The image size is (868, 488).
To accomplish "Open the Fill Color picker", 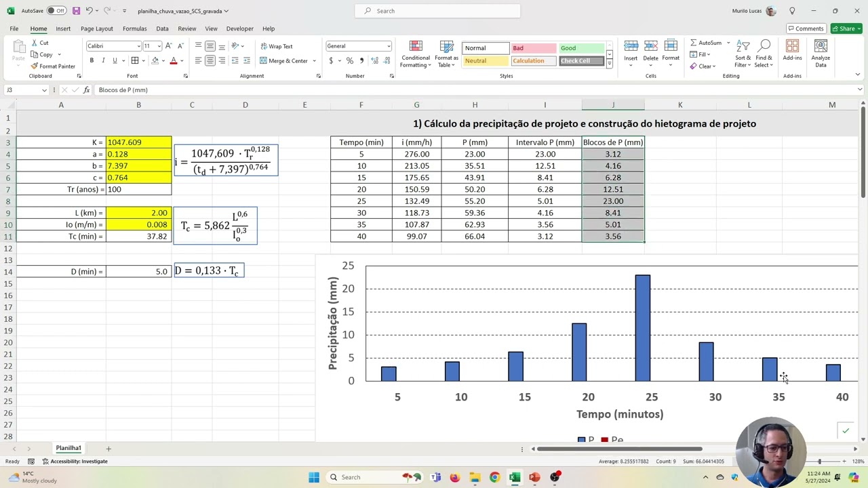I will [x=155, y=60].
